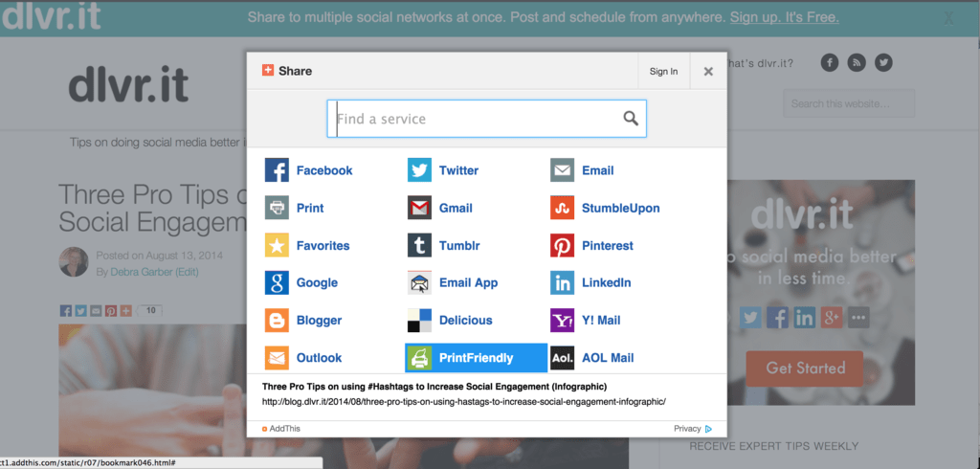Viewport: 980px width, 469px height.
Task: Click the orange plus share icon below the author
Action: pyautogui.click(x=125, y=311)
